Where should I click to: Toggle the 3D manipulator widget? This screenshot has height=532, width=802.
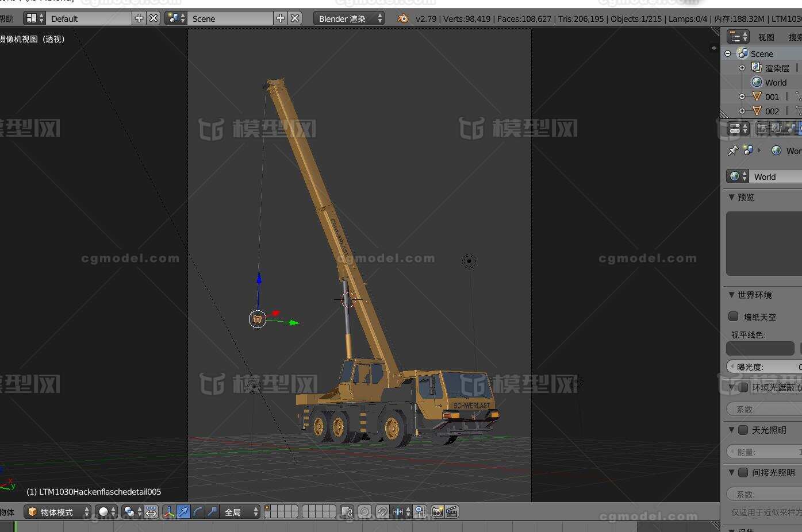169,512
